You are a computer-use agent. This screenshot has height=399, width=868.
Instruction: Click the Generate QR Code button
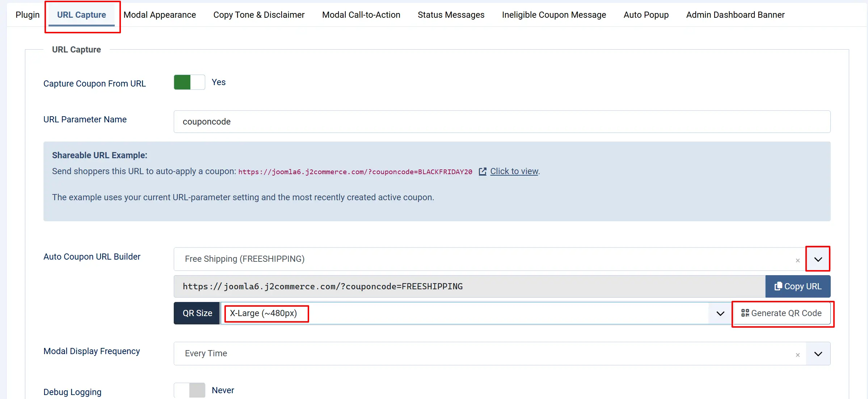781,313
